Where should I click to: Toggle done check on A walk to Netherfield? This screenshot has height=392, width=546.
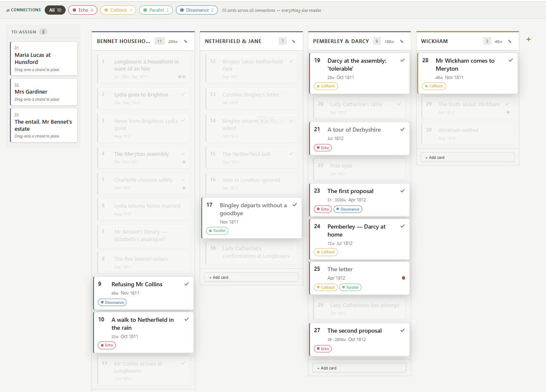coord(186,319)
